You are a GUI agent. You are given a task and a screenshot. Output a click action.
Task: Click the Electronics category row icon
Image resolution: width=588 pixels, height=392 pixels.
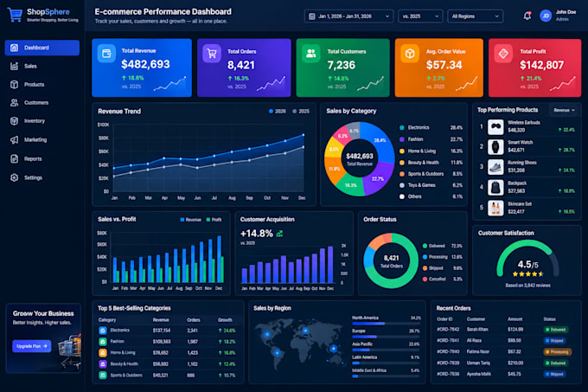pyautogui.click(x=103, y=331)
